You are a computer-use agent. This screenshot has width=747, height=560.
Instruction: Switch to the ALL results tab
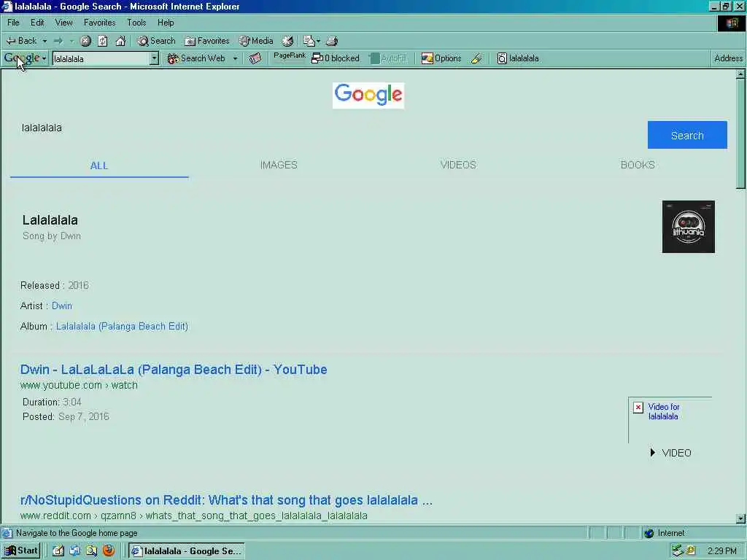coord(99,166)
